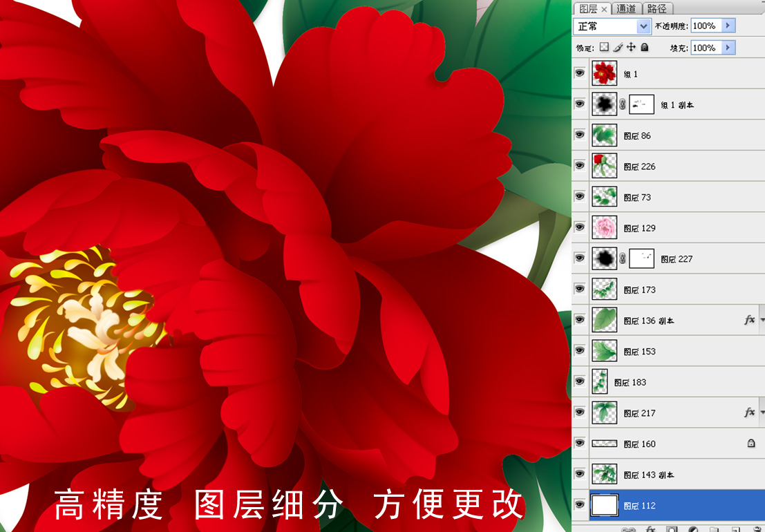Select layer name 图层 183

(x=630, y=382)
